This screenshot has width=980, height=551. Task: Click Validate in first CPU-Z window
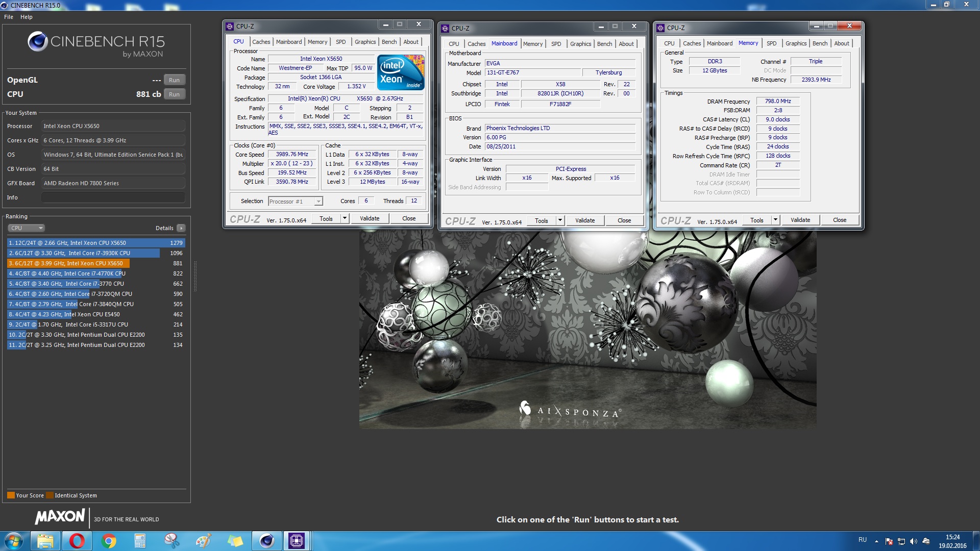click(370, 218)
